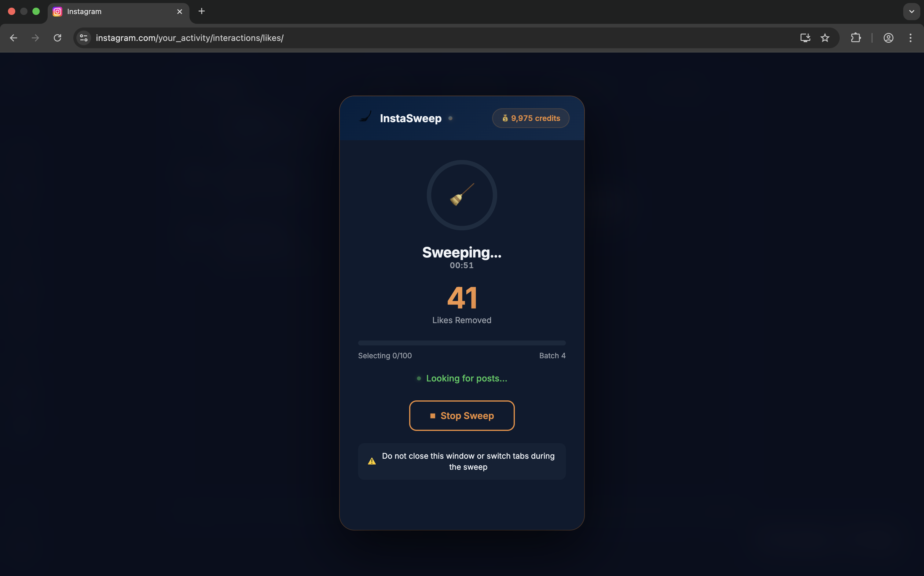
Task: Click the install app icon in address bar
Action: click(805, 38)
